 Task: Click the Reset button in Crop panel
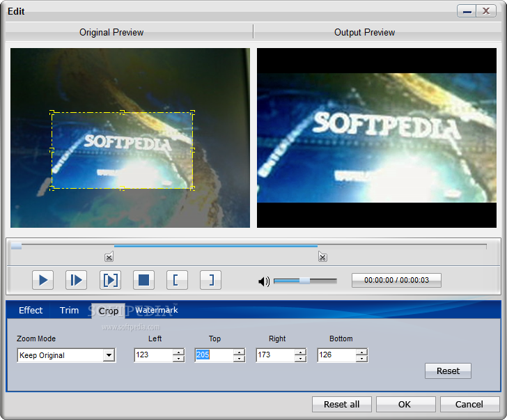448,371
